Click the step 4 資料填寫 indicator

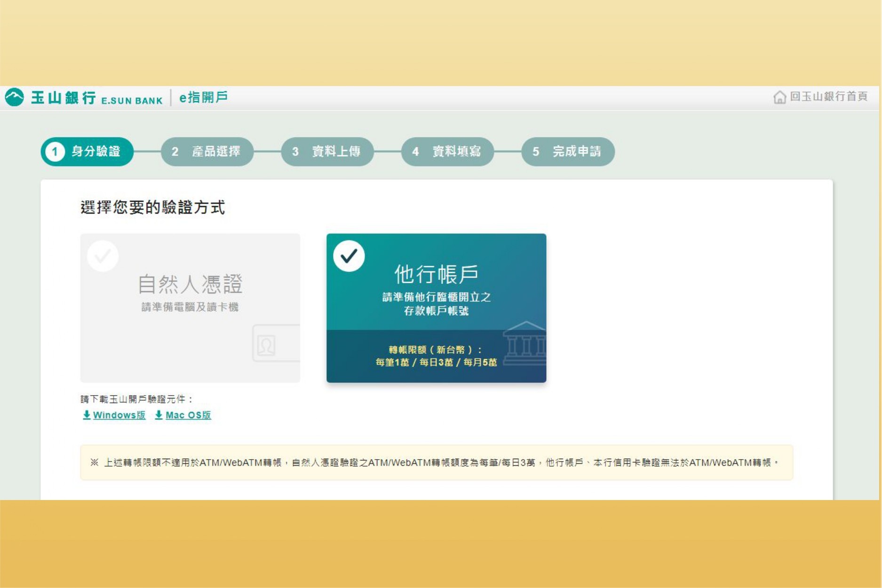point(448,151)
